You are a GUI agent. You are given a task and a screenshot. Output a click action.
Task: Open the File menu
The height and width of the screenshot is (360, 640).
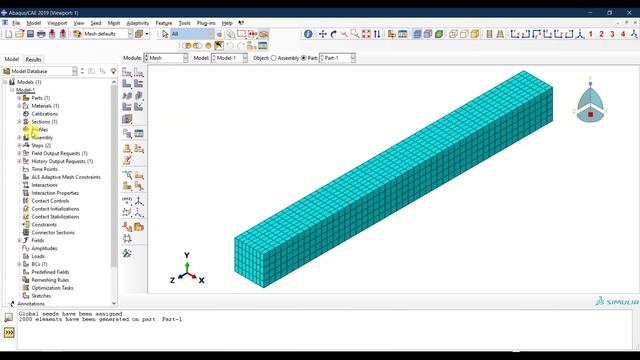coord(16,23)
